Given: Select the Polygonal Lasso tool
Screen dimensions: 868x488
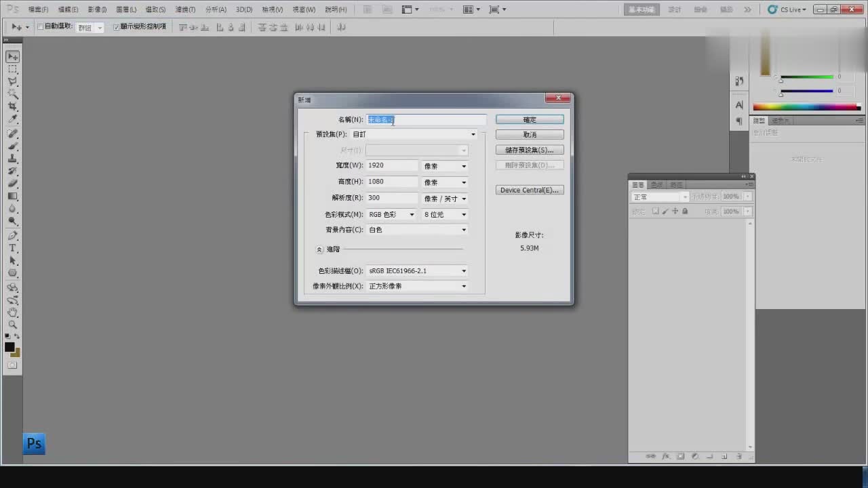Looking at the screenshot, I should click(x=12, y=81).
